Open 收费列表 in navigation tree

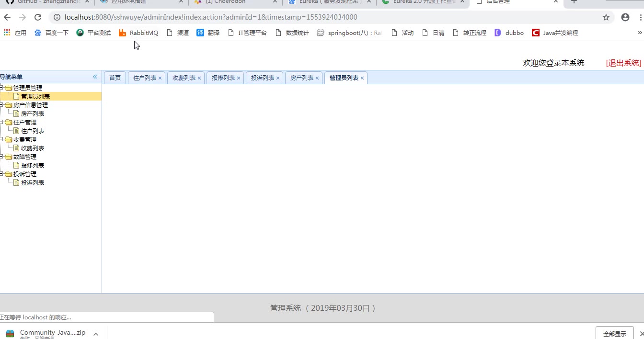(x=33, y=148)
